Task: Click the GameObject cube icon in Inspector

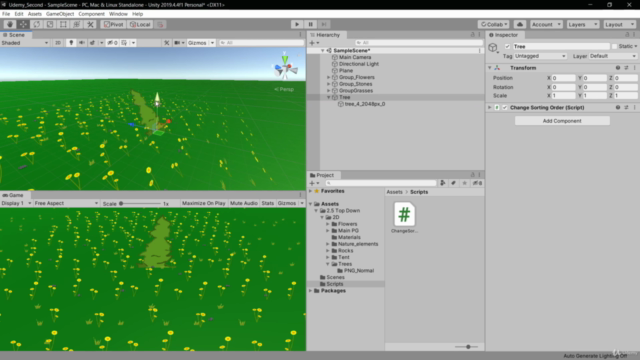Action: pyautogui.click(x=493, y=48)
